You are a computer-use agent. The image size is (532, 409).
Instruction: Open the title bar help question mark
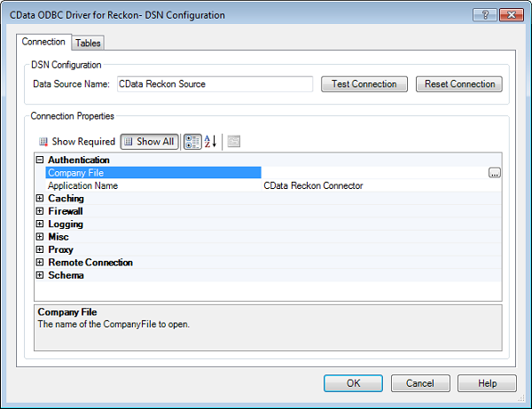point(484,15)
